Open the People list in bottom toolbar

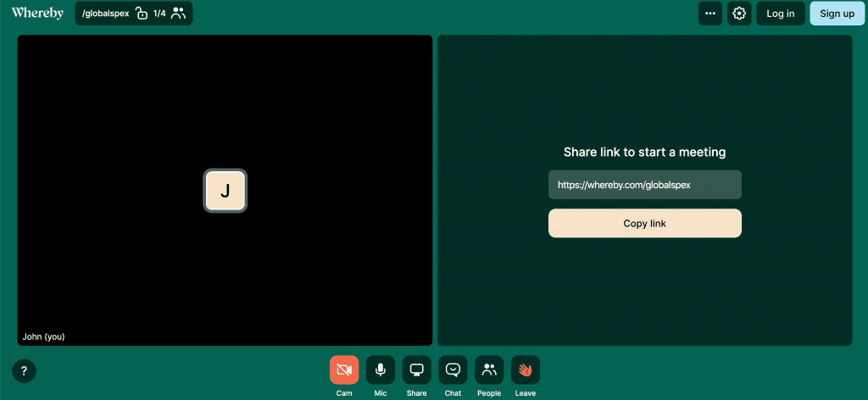(489, 370)
